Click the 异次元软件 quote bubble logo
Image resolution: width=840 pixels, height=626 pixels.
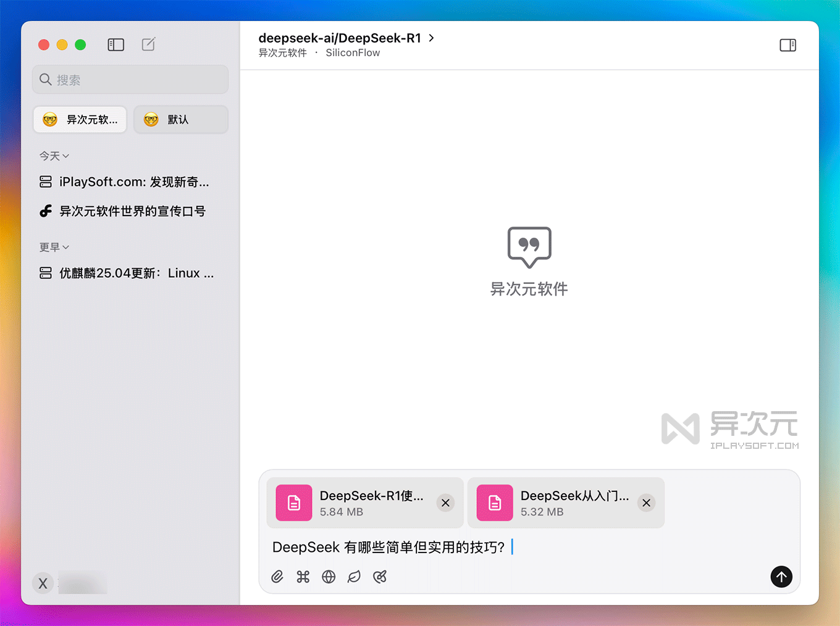529,248
